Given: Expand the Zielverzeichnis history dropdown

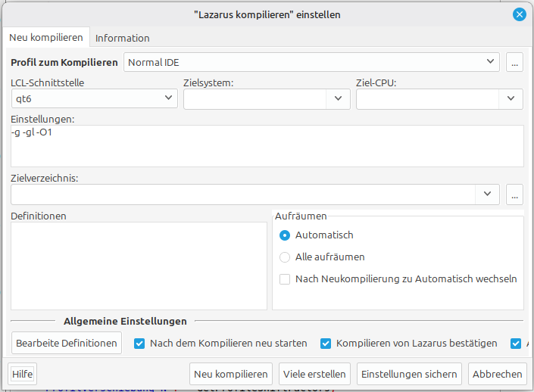Looking at the screenshot, I should click(487, 194).
